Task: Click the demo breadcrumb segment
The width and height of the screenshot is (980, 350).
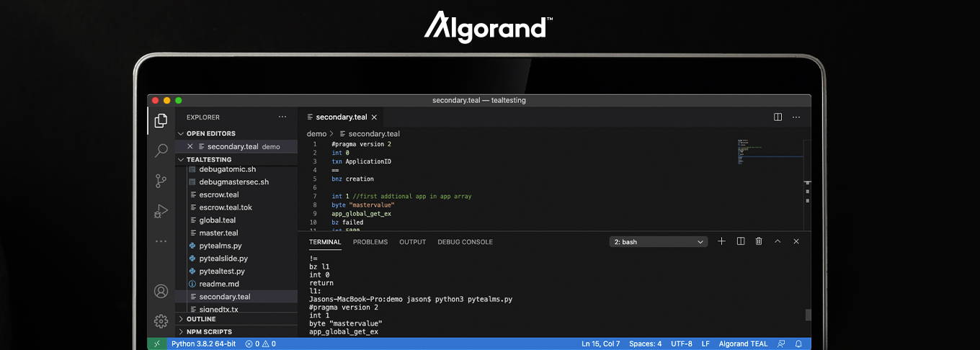Action: click(316, 133)
